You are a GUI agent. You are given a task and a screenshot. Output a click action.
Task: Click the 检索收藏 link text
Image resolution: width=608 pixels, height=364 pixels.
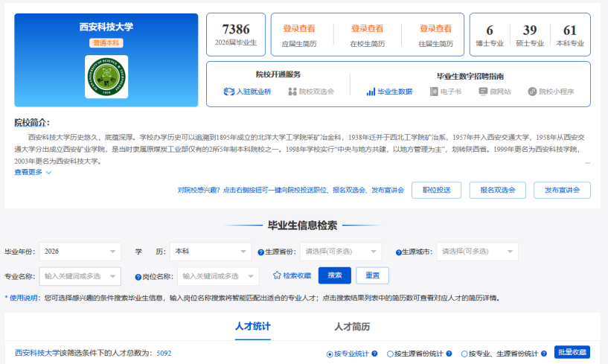pos(297,275)
